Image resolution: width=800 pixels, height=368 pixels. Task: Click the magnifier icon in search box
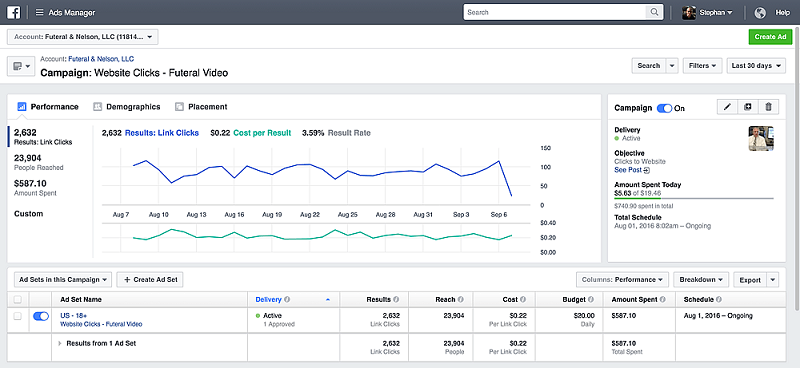pos(654,12)
